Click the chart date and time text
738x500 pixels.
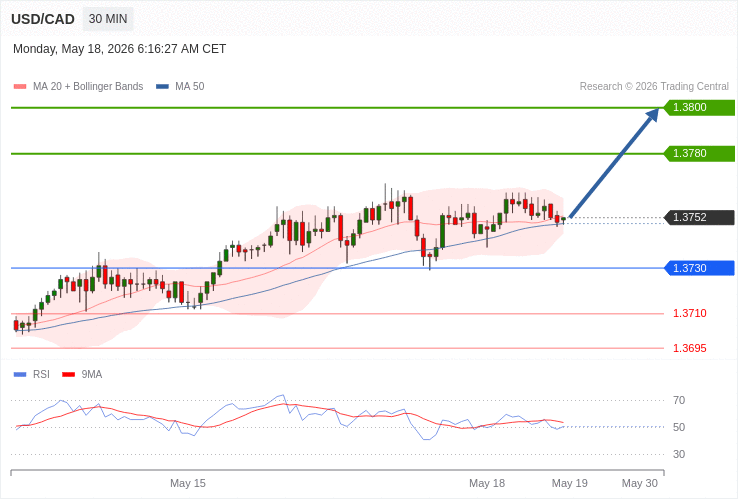point(120,49)
